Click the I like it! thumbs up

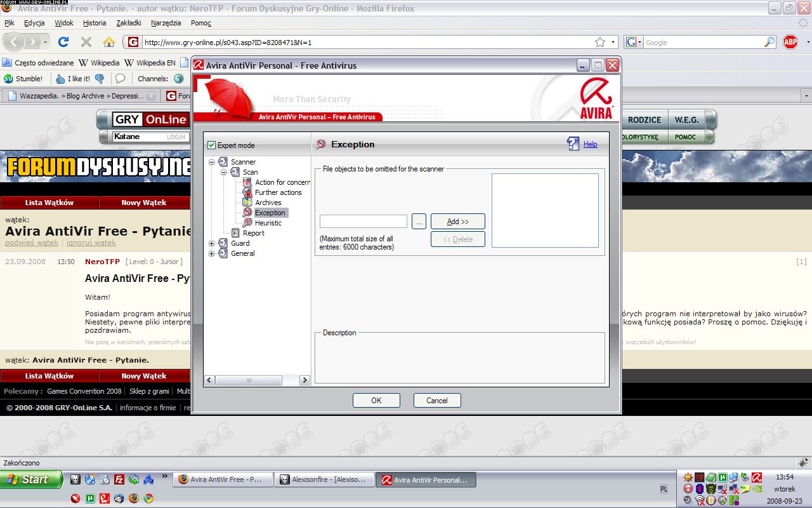(x=73, y=79)
